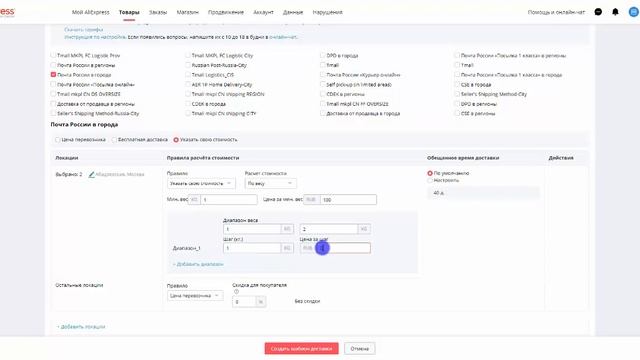The width and height of the screenshot is (640, 360).
Task: Open the Товары menu
Action: (x=129, y=12)
